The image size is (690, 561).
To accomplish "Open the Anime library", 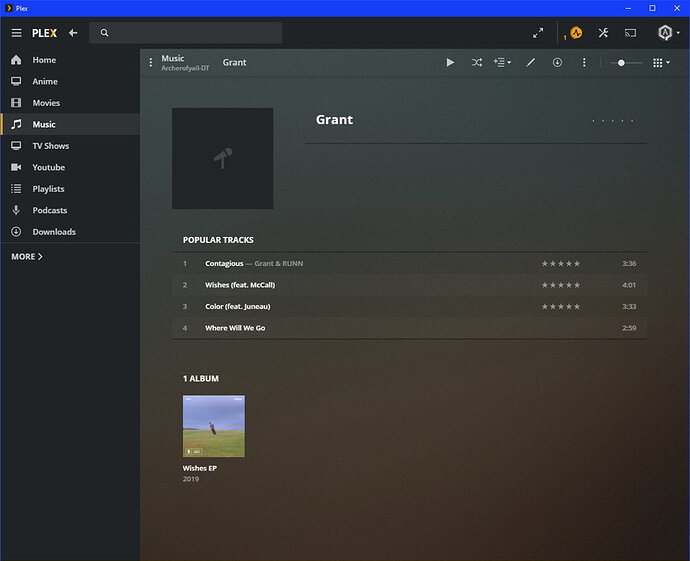I will click(x=70, y=81).
